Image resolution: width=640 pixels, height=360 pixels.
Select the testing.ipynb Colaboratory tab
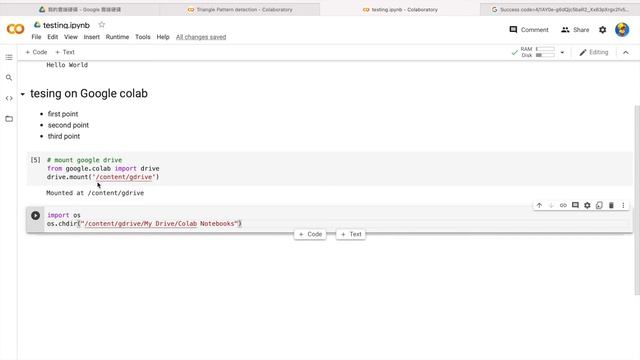coord(400,9)
